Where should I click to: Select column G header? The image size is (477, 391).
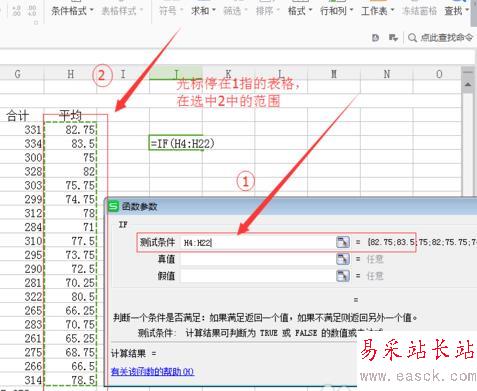pyautogui.click(x=18, y=74)
